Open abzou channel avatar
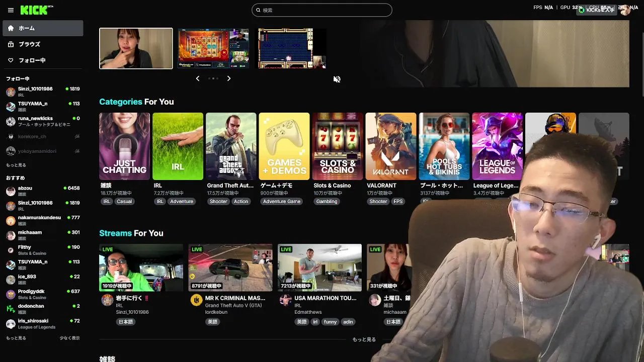 point(11,191)
